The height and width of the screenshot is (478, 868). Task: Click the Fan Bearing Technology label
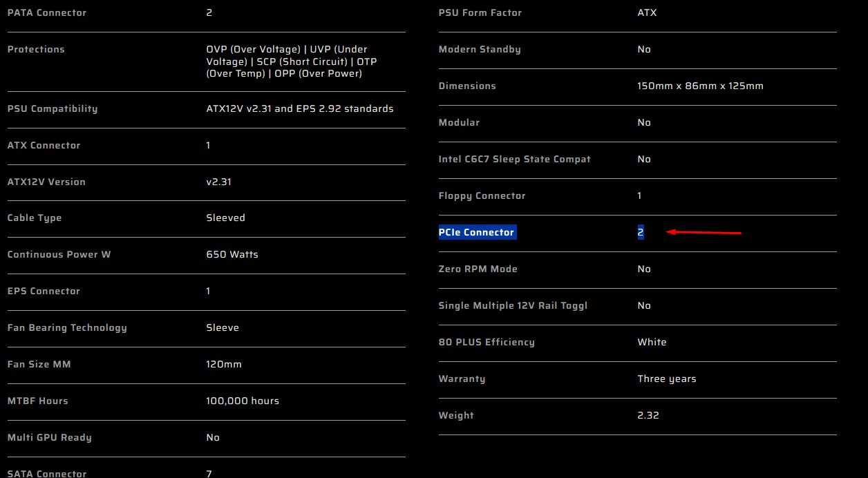pyautogui.click(x=67, y=328)
